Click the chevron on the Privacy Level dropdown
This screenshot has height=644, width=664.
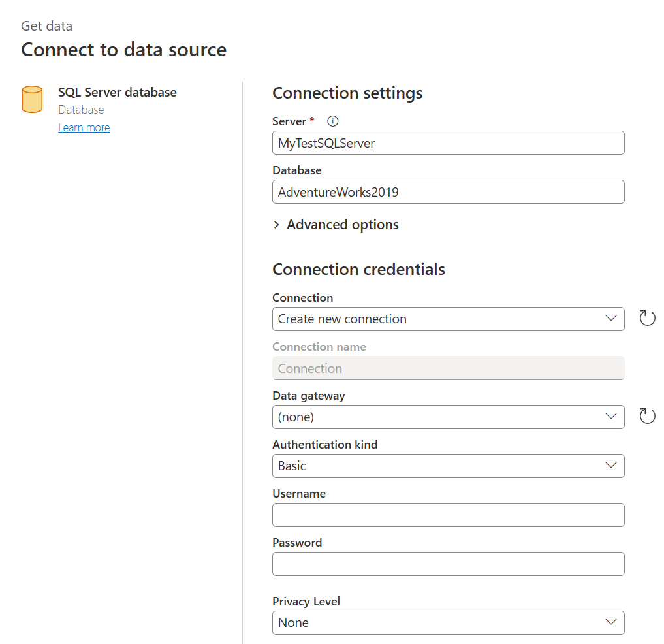(611, 622)
